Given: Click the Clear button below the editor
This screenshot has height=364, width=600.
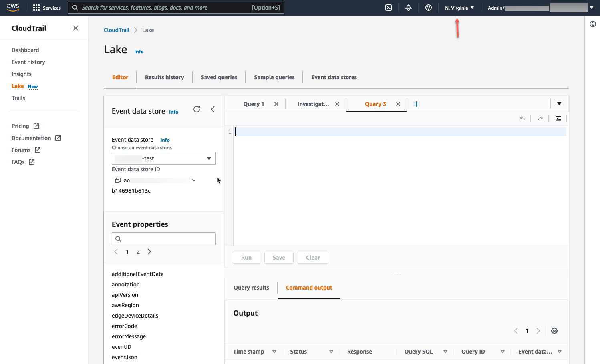Looking at the screenshot, I should (313, 257).
